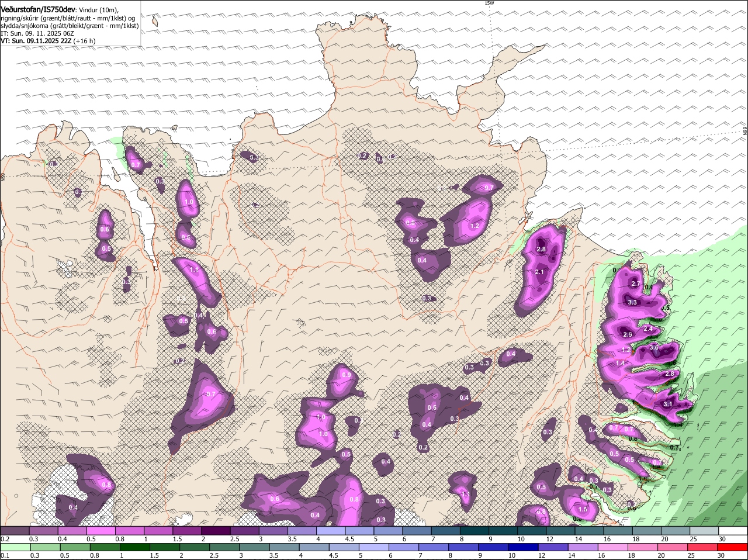This screenshot has height=560, width=748.
Task: Click the snow legend swatch between 0.2 and 0.3
Action: 15,530
